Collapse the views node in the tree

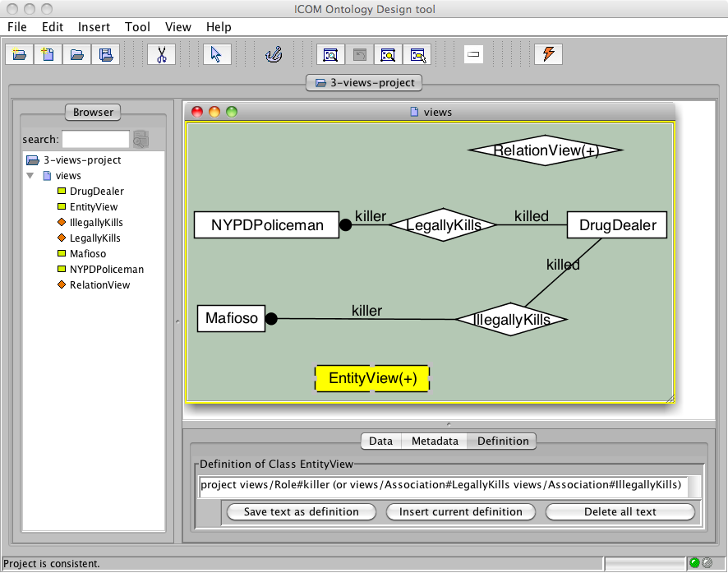click(x=30, y=176)
